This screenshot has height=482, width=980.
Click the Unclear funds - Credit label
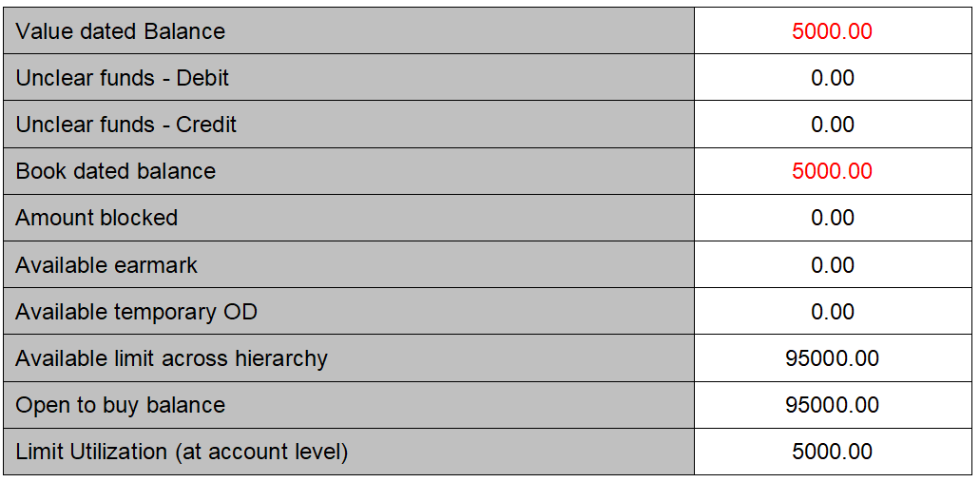click(x=126, y=125)
